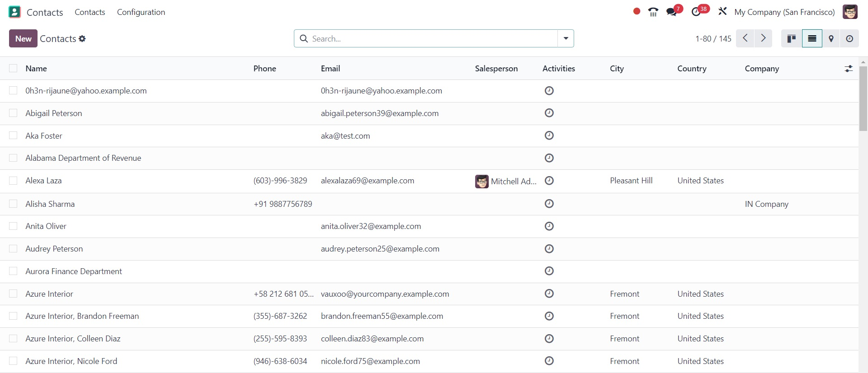Go to the next page of contacts
Screen dimensions: 868x373
pos(763,38)
